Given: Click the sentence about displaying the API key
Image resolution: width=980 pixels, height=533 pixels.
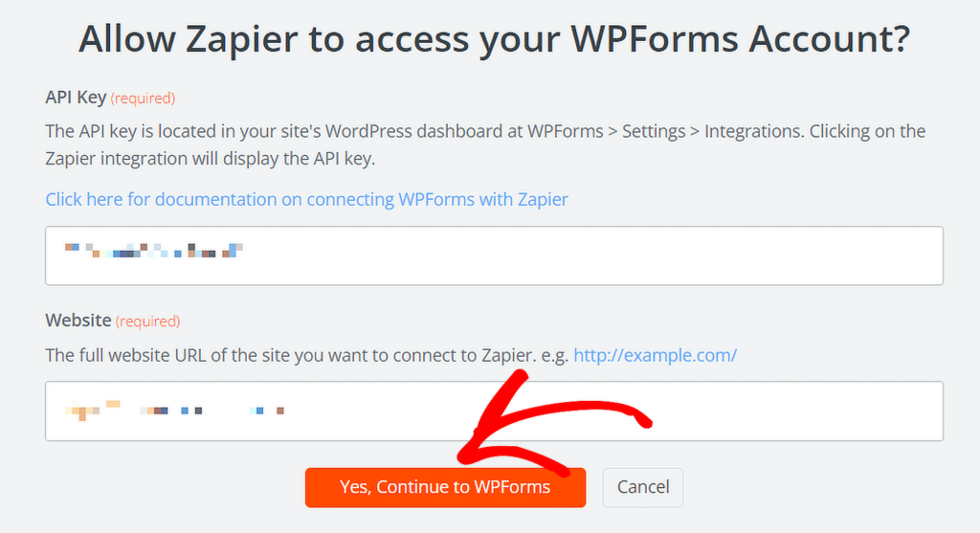Looking at the screenshot, I should click(x=211, y=159).
